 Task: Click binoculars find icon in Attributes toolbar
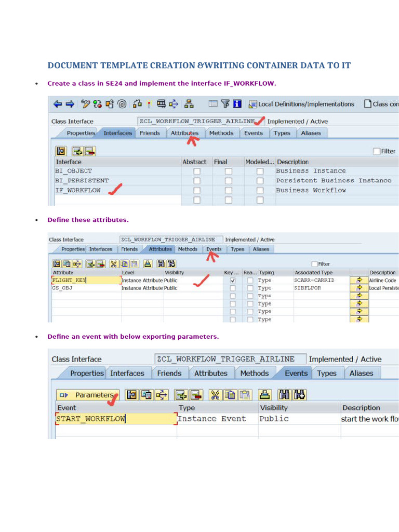pyautogui.click(x=161, y=263)
